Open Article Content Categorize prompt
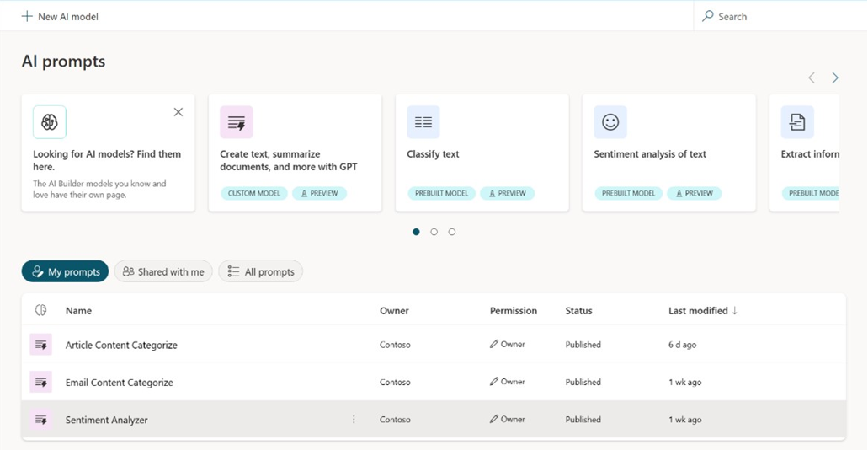868x450 pixels. point(121,345)
